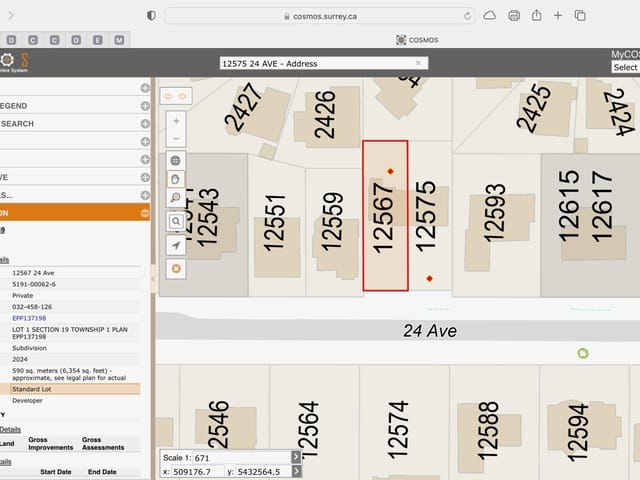This screenshot has width=640, height=480.
Task: Open the EPP137198 plan link
Action: [29, 318]
